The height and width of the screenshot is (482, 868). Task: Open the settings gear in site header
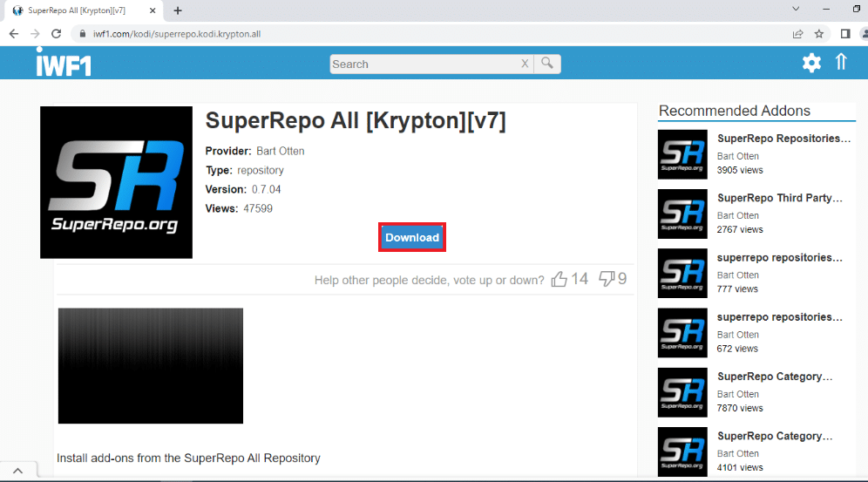[811, 63]
